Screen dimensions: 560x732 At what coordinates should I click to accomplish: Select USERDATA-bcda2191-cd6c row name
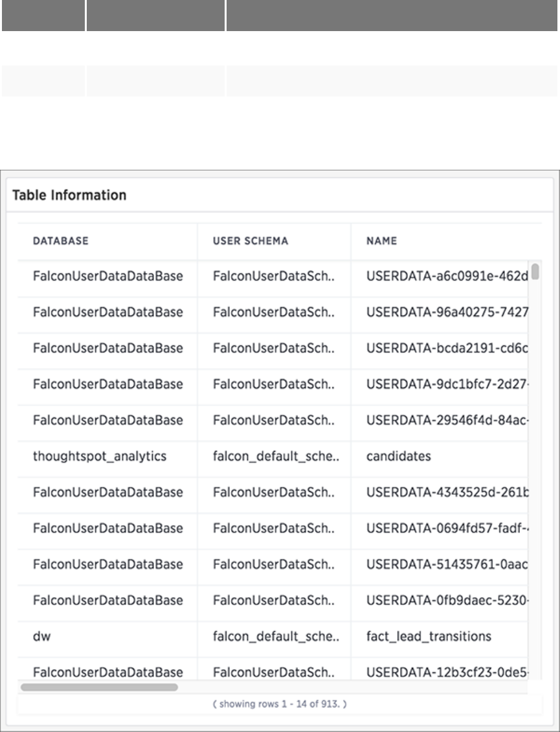pos(447,348)
